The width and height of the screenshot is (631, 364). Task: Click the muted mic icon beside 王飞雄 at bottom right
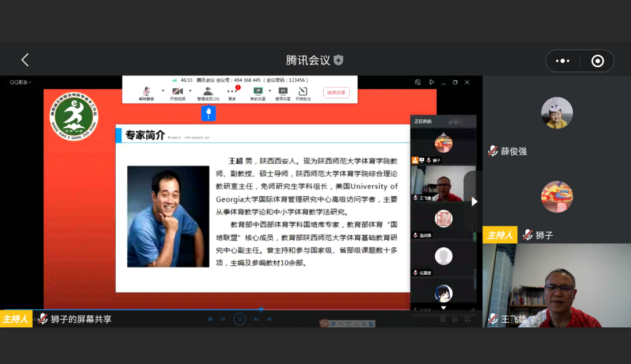pos(493,319)
